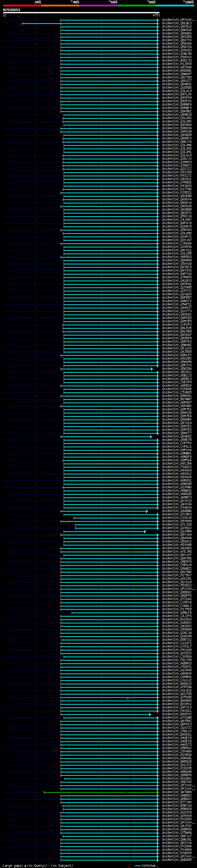197x868 pixels.
Task: Click the green ~80% identity legend bar
Action: coord(137,6)
